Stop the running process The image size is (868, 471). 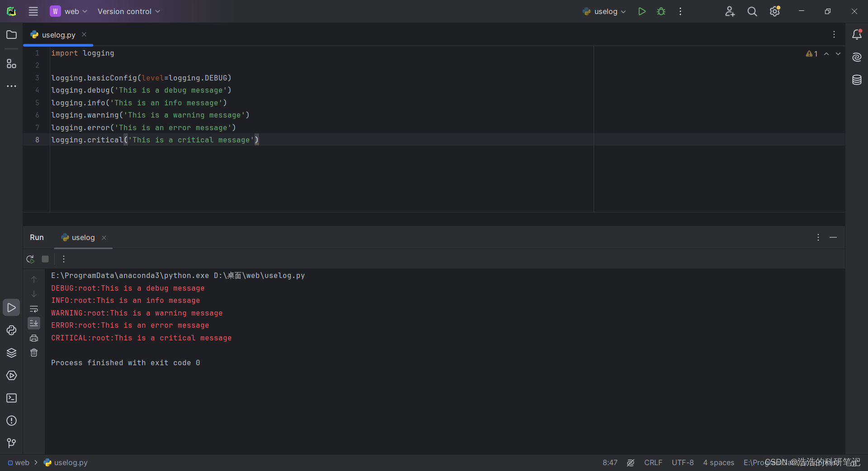click(x=45, y=259)
